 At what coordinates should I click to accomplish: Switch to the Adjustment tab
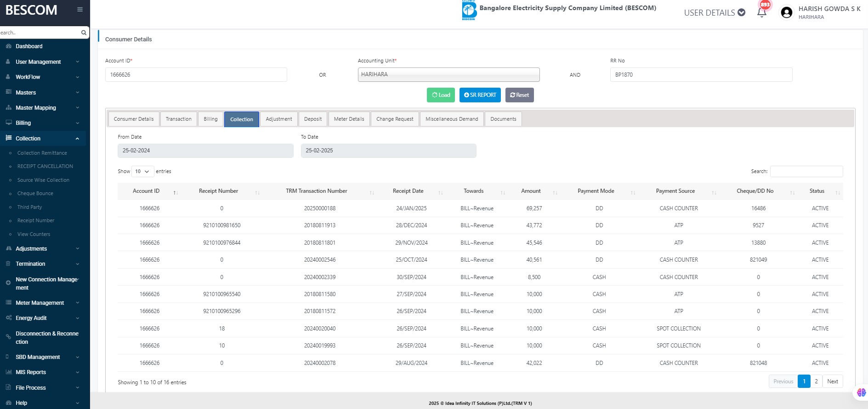pyautogui.click(x=278, y=119)
